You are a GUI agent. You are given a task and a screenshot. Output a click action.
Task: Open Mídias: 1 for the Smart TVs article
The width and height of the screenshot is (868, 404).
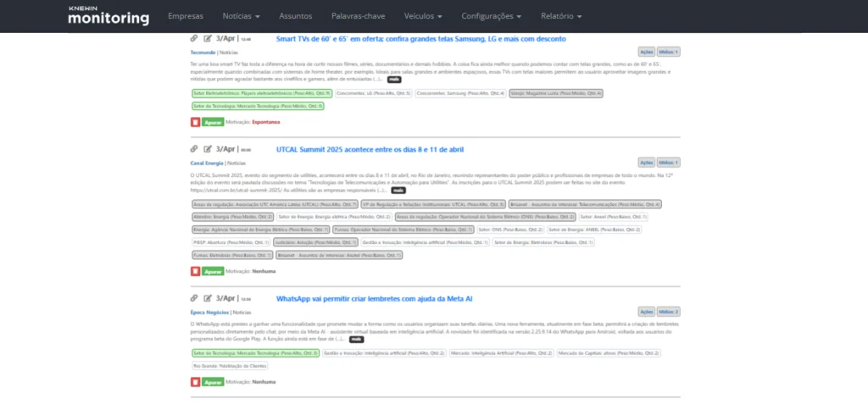tap(669, 52)
